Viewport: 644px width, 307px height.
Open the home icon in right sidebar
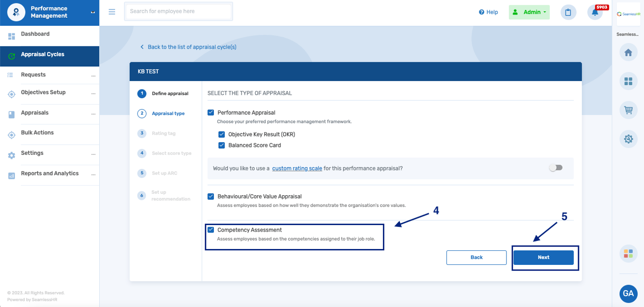(628, 53)
